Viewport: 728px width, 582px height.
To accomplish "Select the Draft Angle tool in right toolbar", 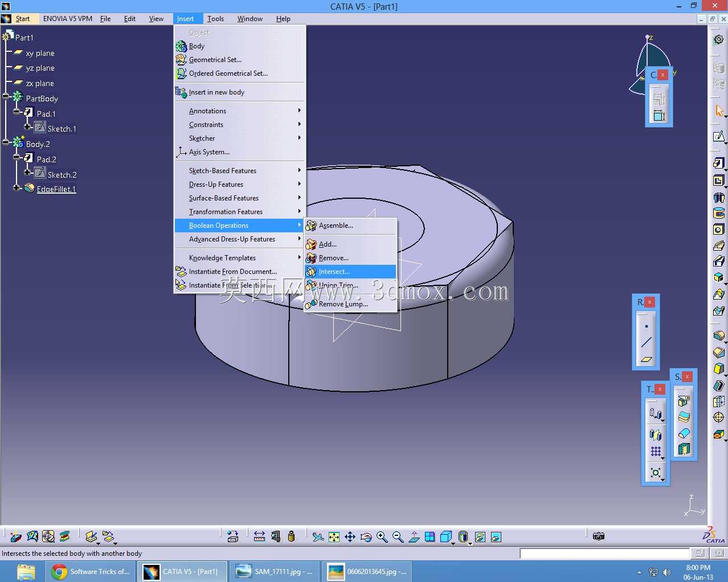I will (x=719, y=368).
